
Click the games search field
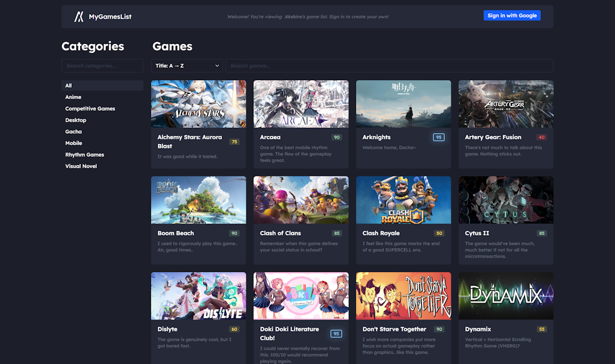point(390,65)
